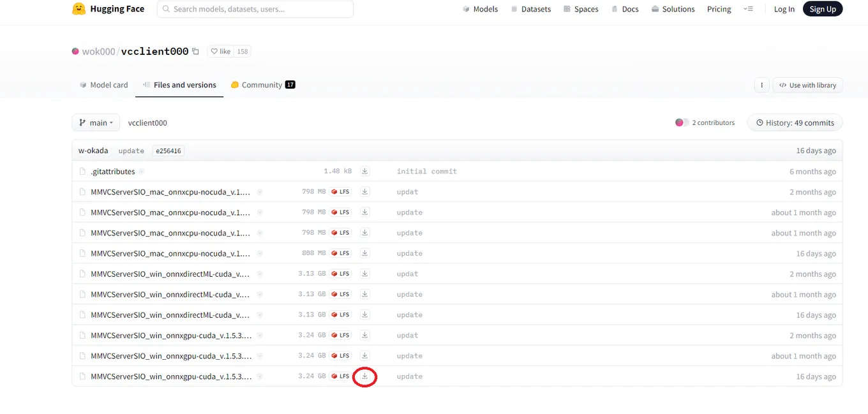Like the vcclient000 model
This screenshot has width=868, height=414.
pos(221,52)
